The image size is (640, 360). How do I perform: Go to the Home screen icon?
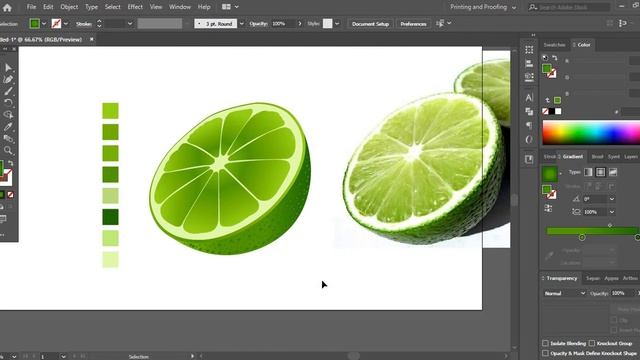pyautogui.click(x=7, y=7)
